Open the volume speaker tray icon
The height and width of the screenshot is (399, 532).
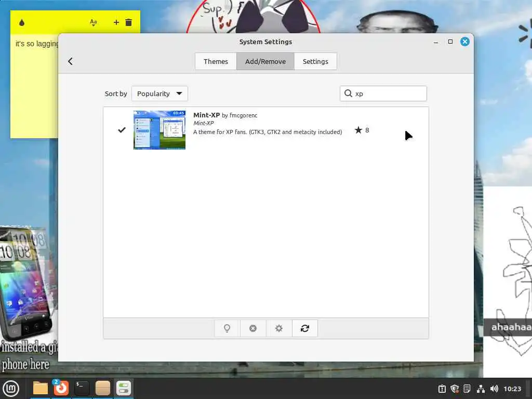click(x=494, y=389)
